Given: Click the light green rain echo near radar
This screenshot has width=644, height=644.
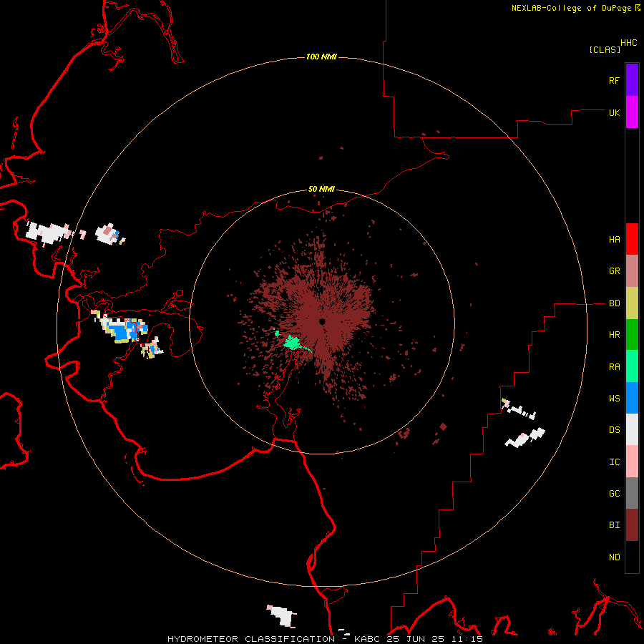Looking at the screenshot, I should coord(293,342).
